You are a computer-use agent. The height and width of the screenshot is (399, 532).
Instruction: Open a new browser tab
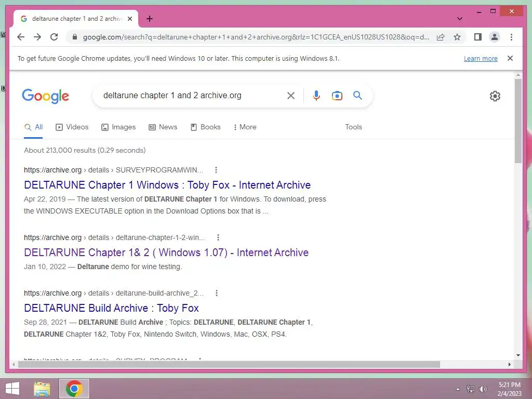pos(150,19)
